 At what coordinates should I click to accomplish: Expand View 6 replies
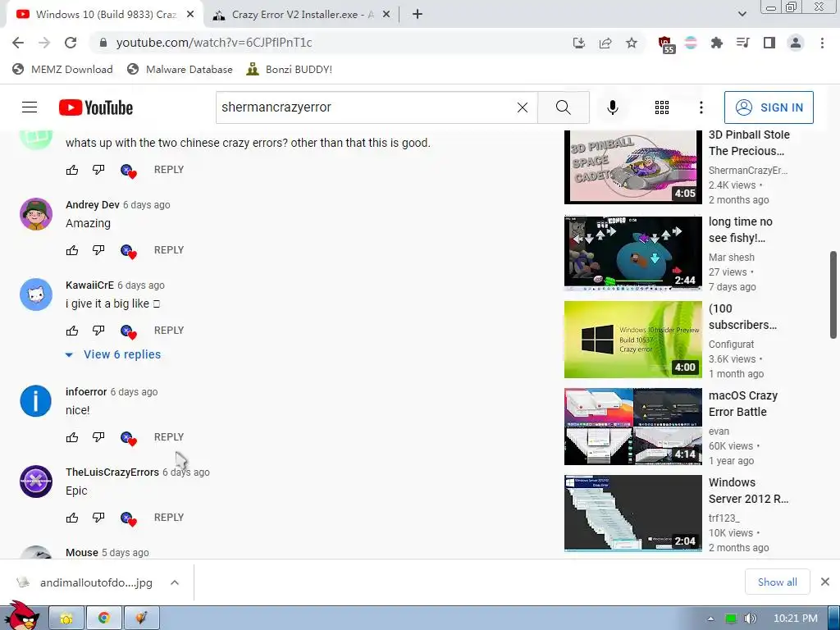coord(113,354)
